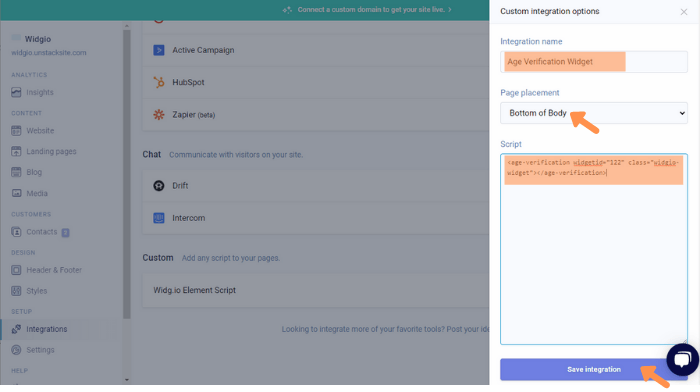Image resolution: width=700 pixels, height=392 pixels.
Task: Open Integrations in the sidebar menu
Action: click(46, 329)
